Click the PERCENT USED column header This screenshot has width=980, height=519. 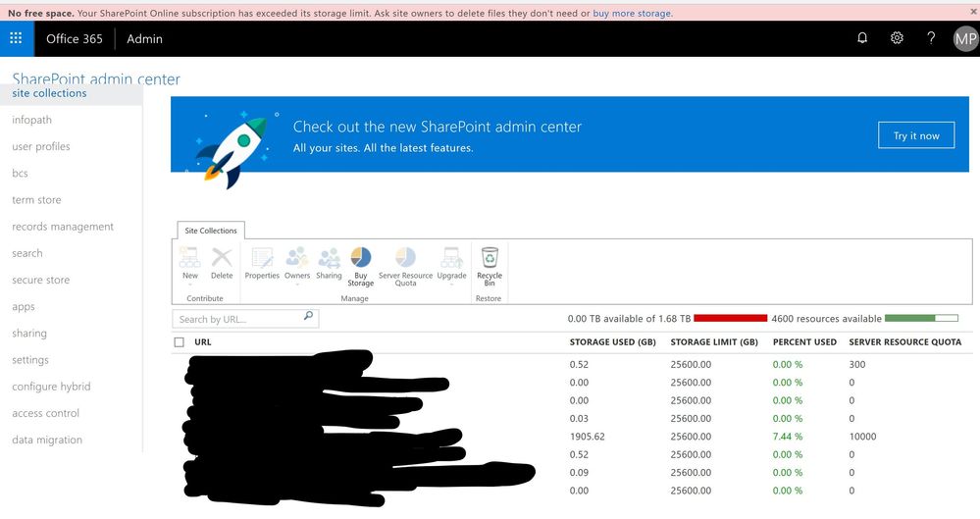(804, 342)
